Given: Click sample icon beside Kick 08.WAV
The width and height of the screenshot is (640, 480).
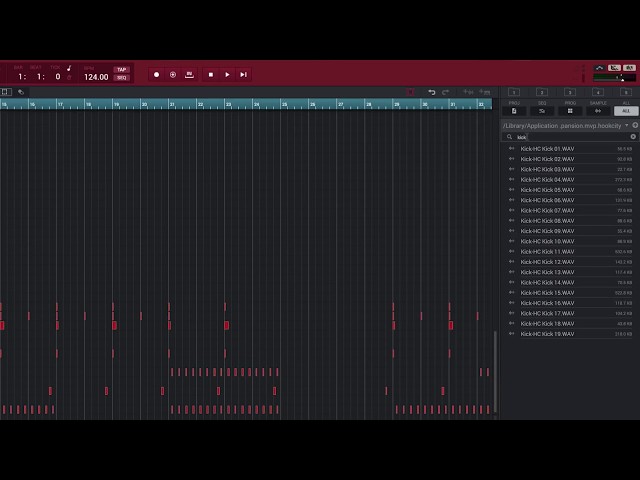Looking at the screenshot, I should click(x=511, y=220).
